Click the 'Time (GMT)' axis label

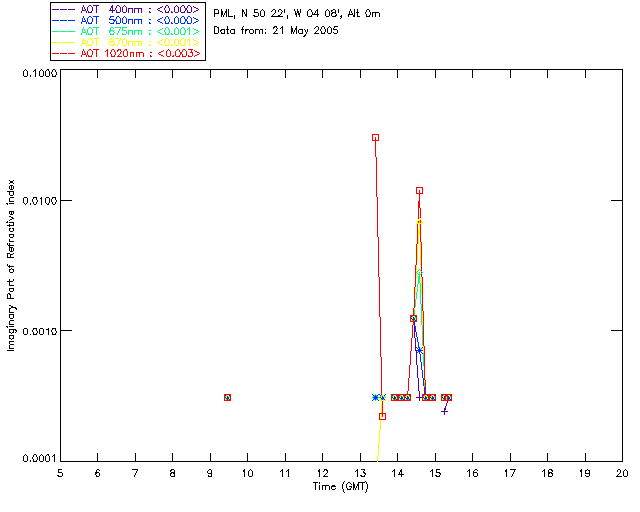pyautogui.click(x=340, y=486)
